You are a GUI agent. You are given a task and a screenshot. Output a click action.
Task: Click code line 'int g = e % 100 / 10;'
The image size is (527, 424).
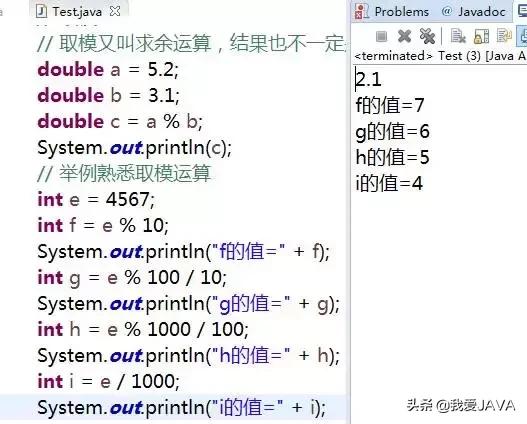(132, 278)
